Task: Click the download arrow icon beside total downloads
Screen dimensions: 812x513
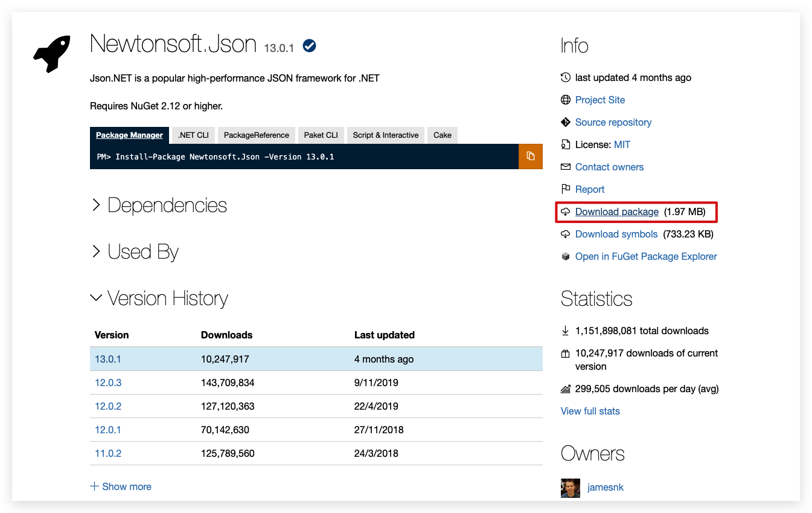Action: coord(566,331)
